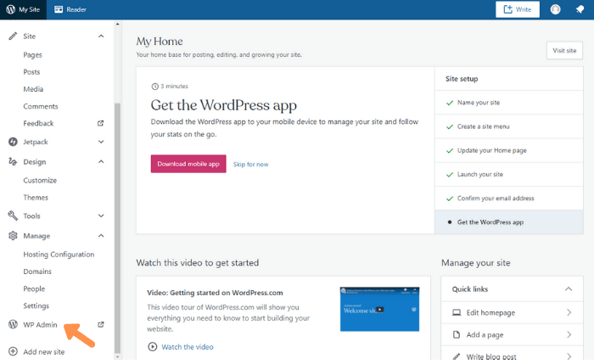Click the play icon next to Watch the video
Image resolution: width=594 pixels, height=364 pixels.
(152, 346)
